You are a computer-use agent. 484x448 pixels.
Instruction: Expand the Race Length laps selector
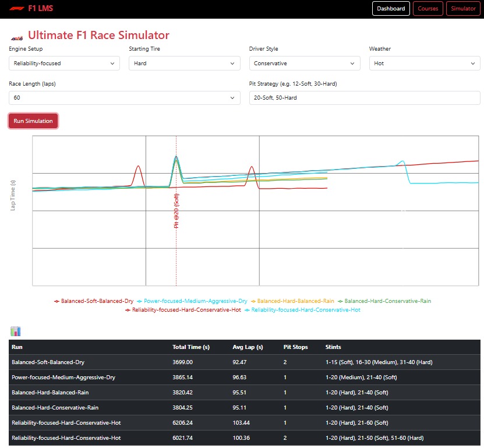(x=124, y=98)
